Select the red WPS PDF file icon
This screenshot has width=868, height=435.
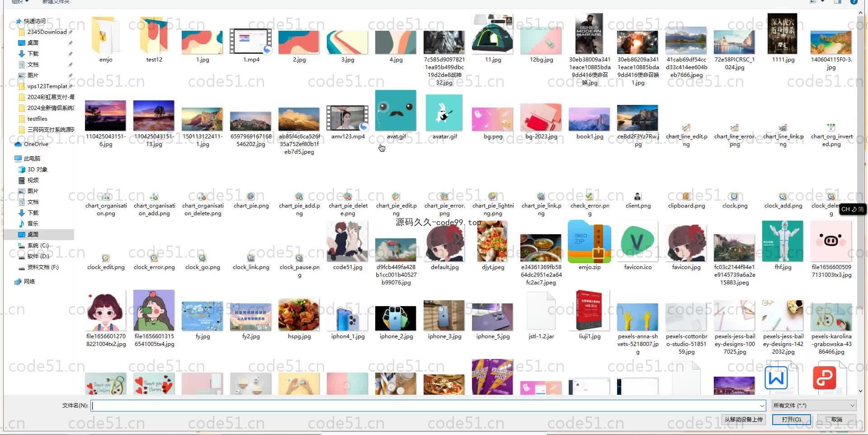tap(824, 378)
